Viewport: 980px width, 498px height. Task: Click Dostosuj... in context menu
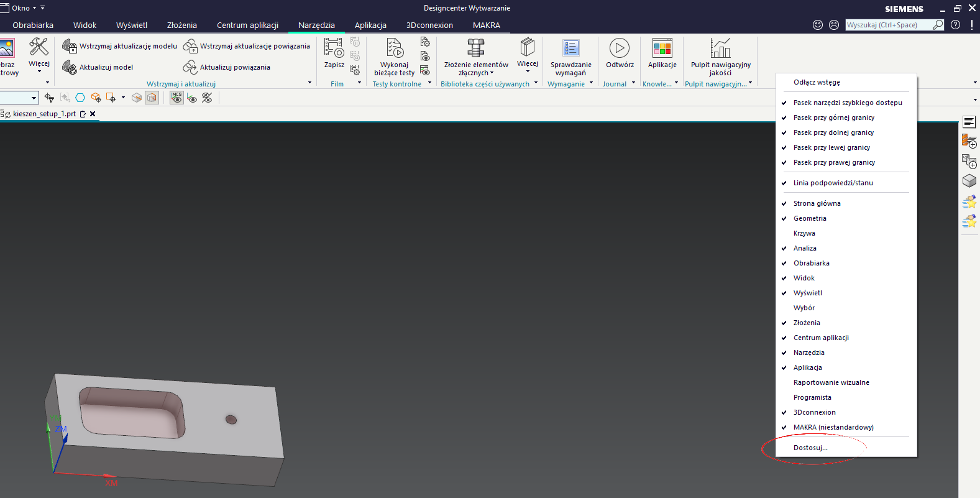pos(846,448)
